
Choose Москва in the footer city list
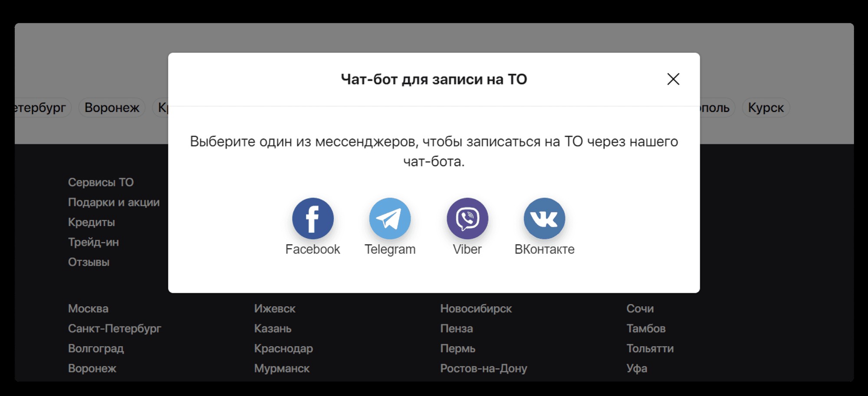pos(88,308)
